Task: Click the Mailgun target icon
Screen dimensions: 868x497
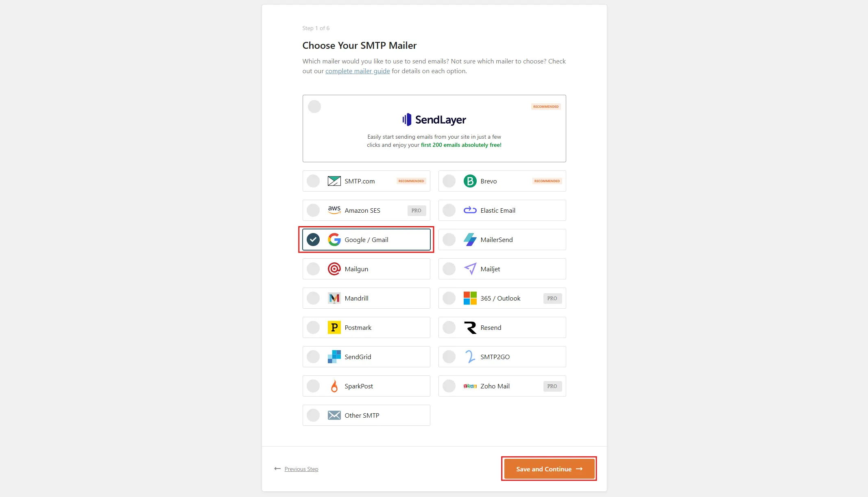Action: coord(334,269)
